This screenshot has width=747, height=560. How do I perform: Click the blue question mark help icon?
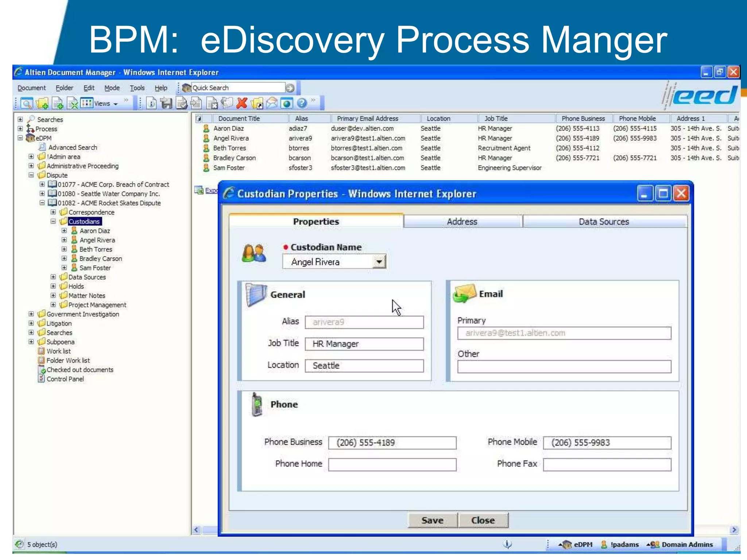[302, 104]
